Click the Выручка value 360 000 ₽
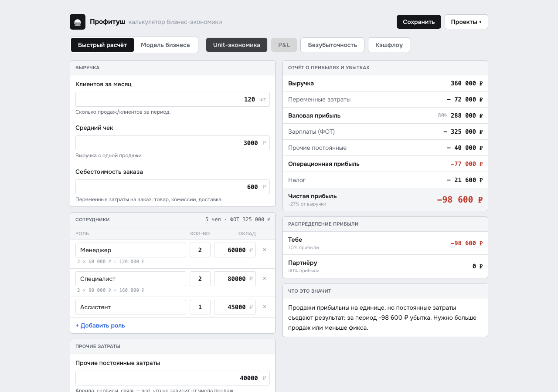 click(x=466, y=83)
